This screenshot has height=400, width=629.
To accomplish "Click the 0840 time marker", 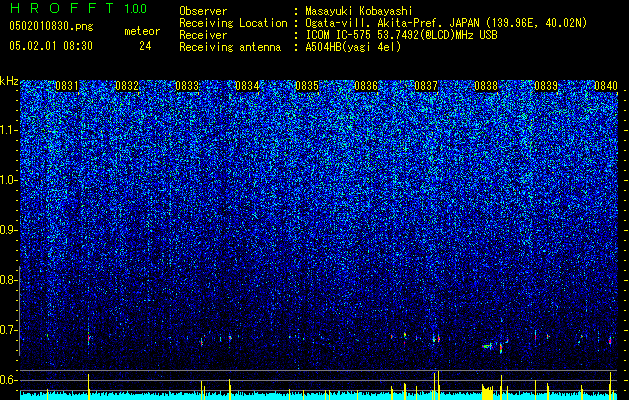I will click(x=606, y=86).
